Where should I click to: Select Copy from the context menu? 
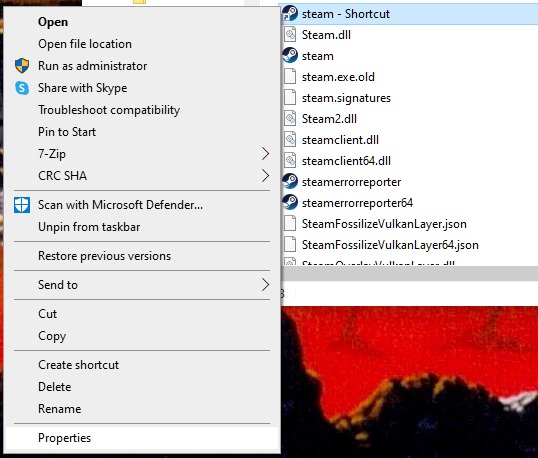[142, 336]
